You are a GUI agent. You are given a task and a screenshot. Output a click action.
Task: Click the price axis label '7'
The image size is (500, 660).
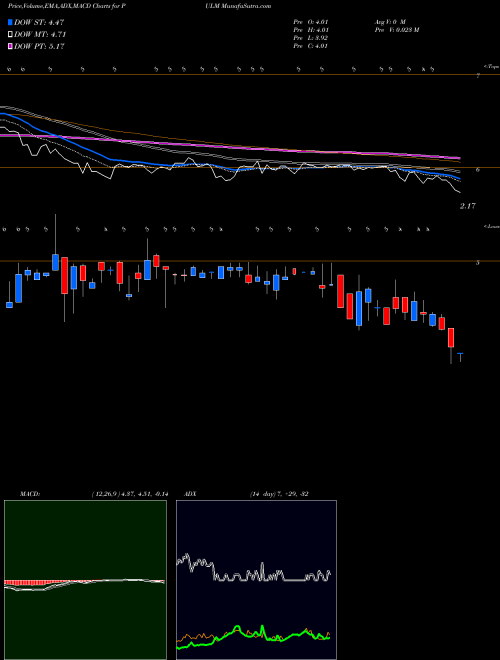[478, 76]
